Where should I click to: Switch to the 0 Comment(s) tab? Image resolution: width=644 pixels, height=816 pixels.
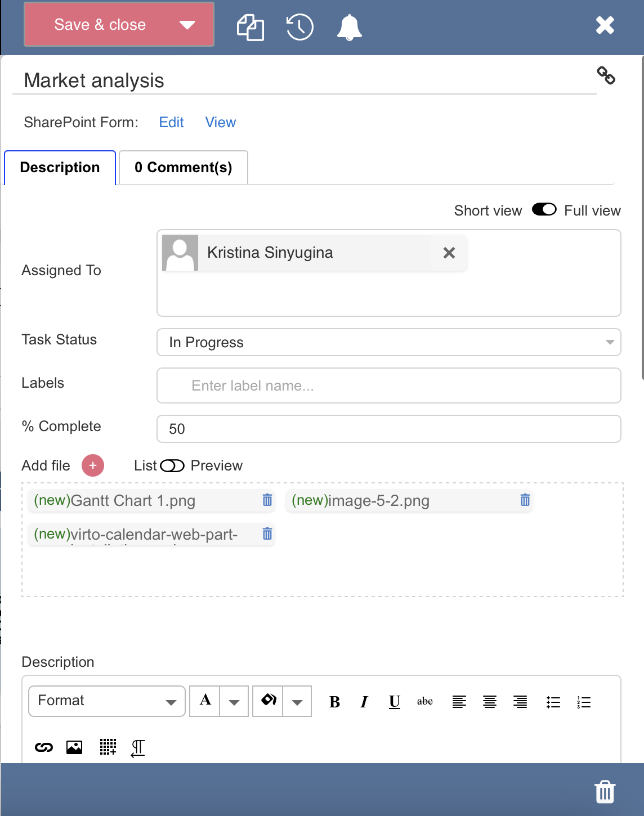[x=183, y=168]
